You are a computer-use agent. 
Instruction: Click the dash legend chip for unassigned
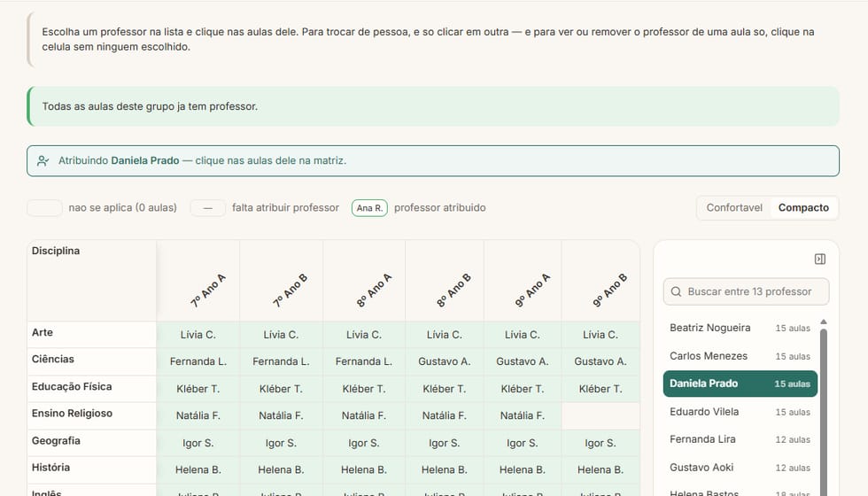point(207,208)
